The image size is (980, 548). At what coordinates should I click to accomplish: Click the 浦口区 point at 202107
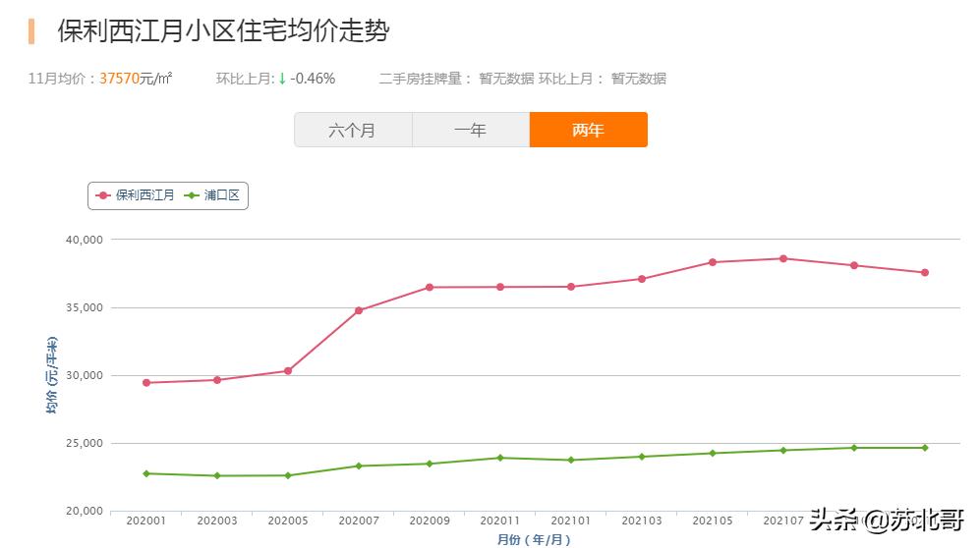tap(783, 450)
